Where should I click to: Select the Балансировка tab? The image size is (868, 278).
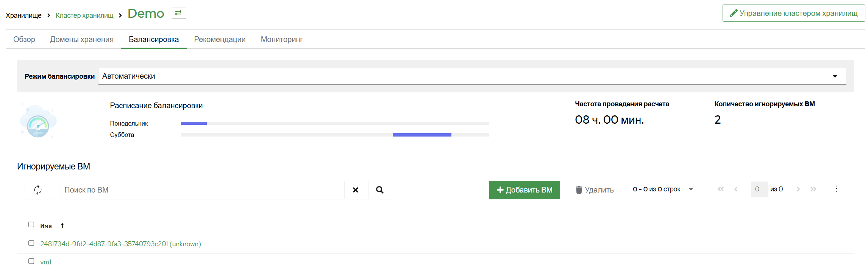pyautogui.click(x=154, y=39)
